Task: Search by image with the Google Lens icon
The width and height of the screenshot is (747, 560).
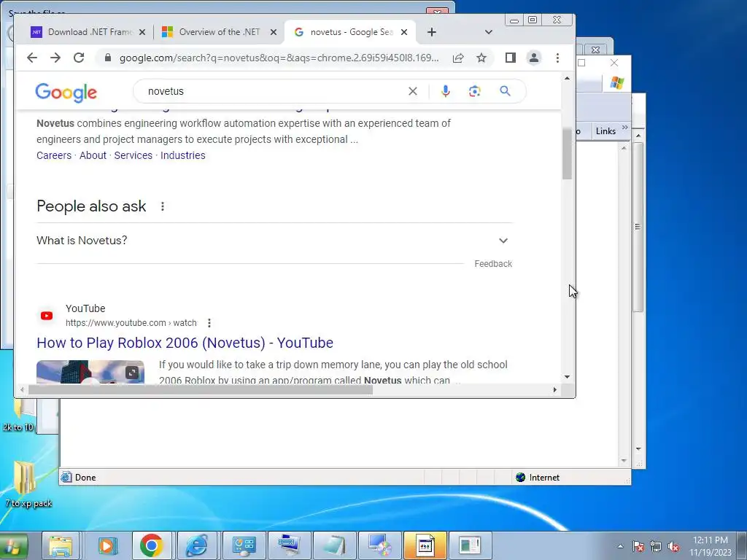Action: (474, 91)
